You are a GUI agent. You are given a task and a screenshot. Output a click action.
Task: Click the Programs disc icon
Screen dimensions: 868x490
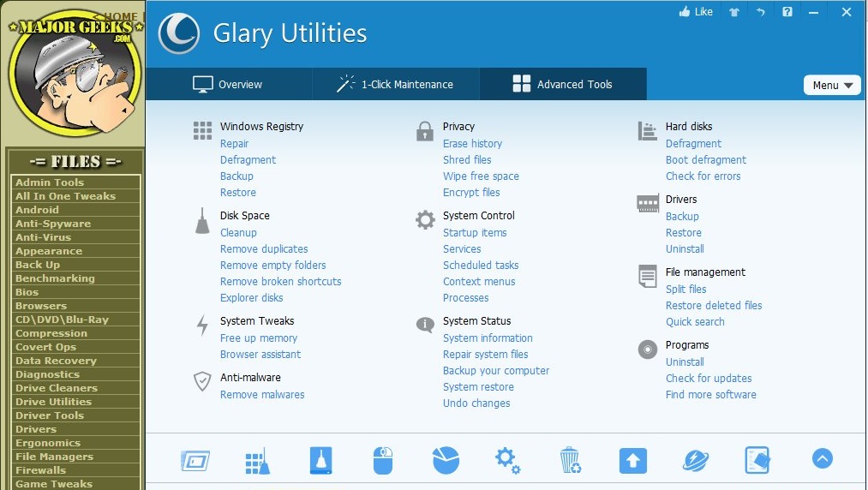tap(648, 350)
